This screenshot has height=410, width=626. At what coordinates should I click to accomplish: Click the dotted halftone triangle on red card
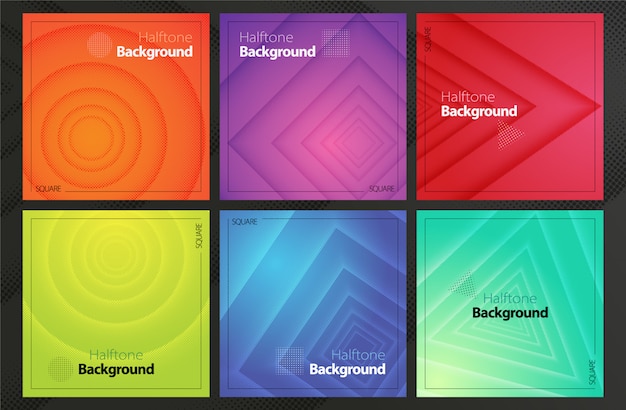pyautogui.click(x=509, y=135)
